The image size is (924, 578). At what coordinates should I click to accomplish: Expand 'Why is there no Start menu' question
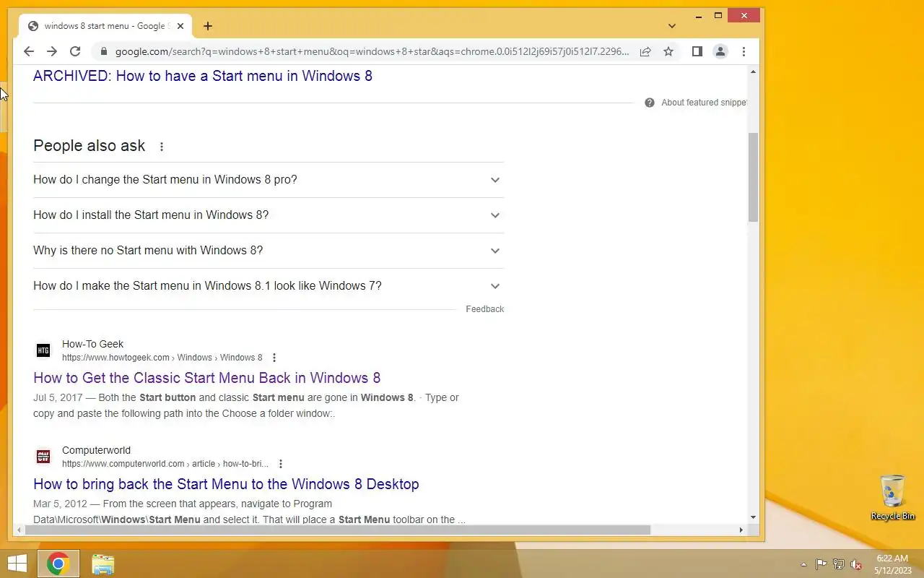(269, 251)
